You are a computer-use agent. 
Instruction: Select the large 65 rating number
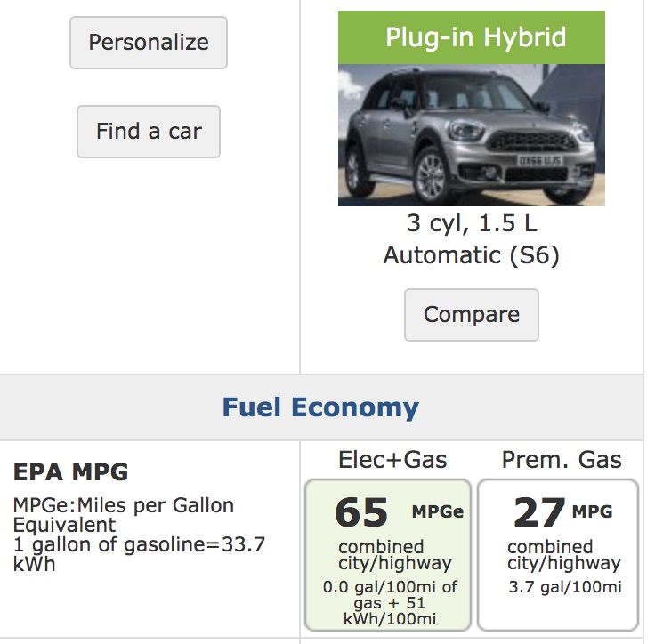tap(361, 512)
